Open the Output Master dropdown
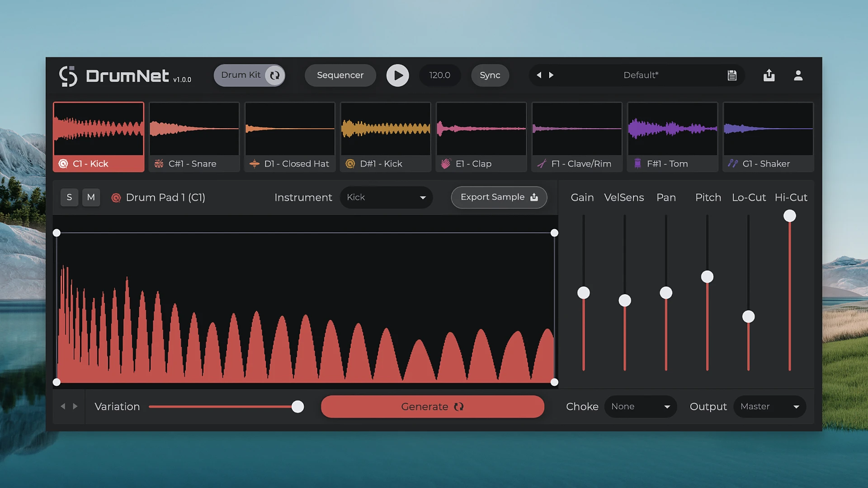Screen dimensions: 868x488 [769, 407]
